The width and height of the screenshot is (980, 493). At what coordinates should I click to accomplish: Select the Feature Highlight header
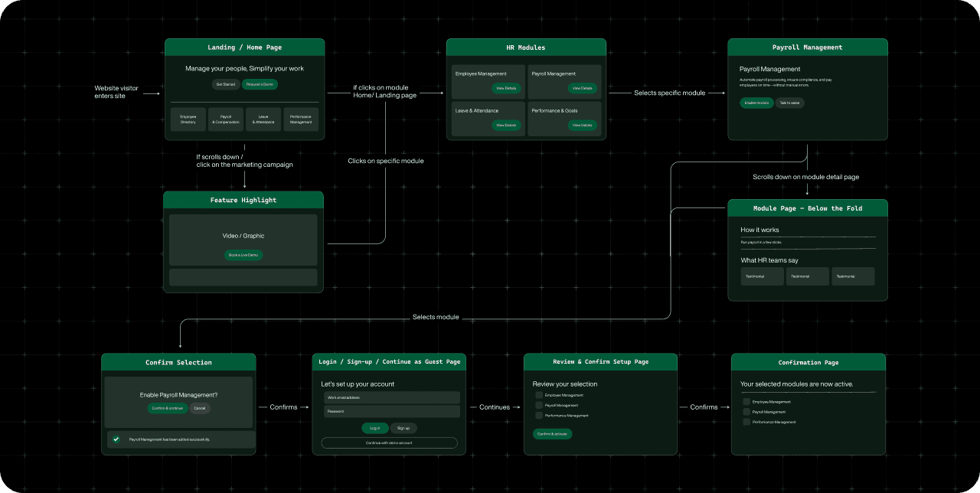(x=243, y=200)
